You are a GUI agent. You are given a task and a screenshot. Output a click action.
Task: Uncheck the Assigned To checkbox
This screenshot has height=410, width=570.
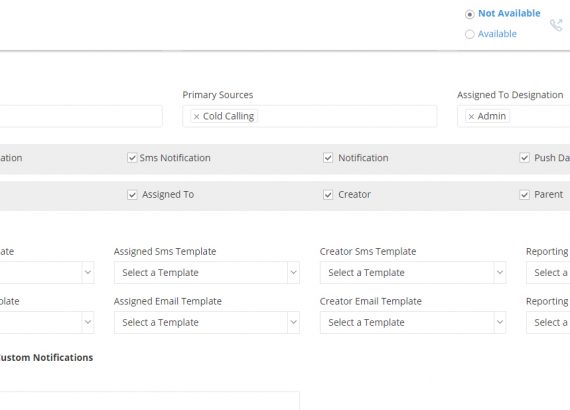coord(132,195)
